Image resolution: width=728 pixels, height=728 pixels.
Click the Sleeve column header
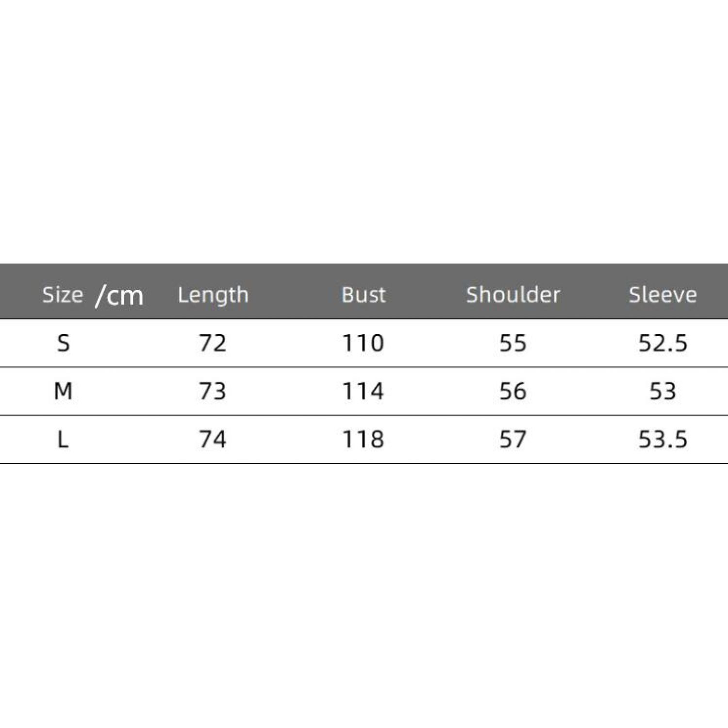pyautogui.click(x=662, y=295)
